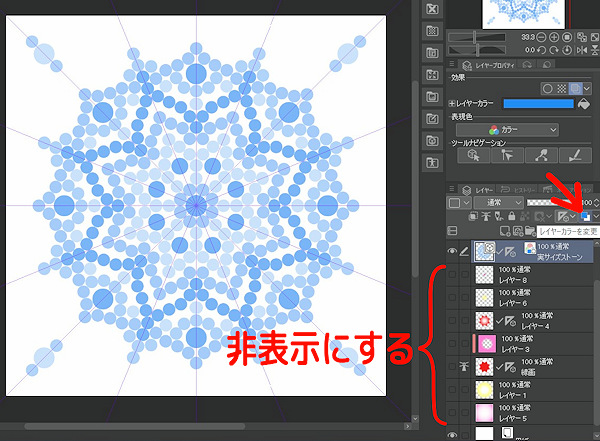Screen dimensions: 600x441
Task: Open the 表現色 カラー dropdown
Action: coord(507,130)
